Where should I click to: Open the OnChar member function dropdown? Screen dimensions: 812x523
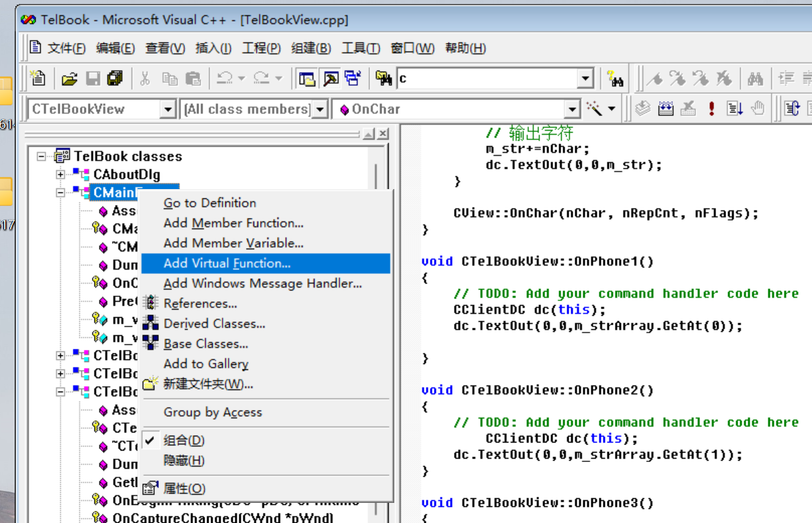572,109
